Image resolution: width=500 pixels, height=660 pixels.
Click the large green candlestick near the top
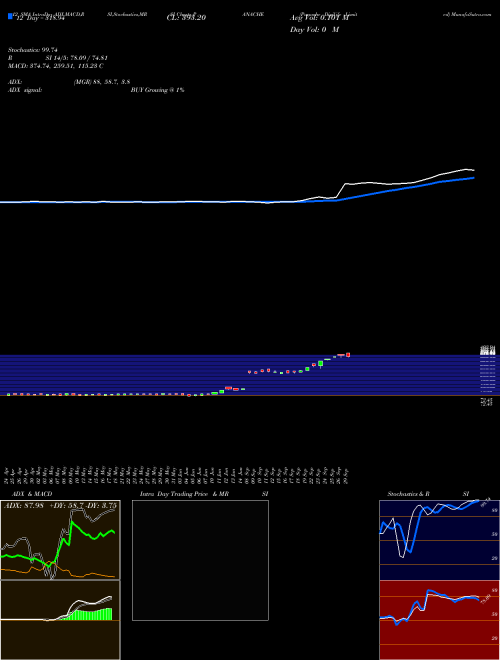321,363
